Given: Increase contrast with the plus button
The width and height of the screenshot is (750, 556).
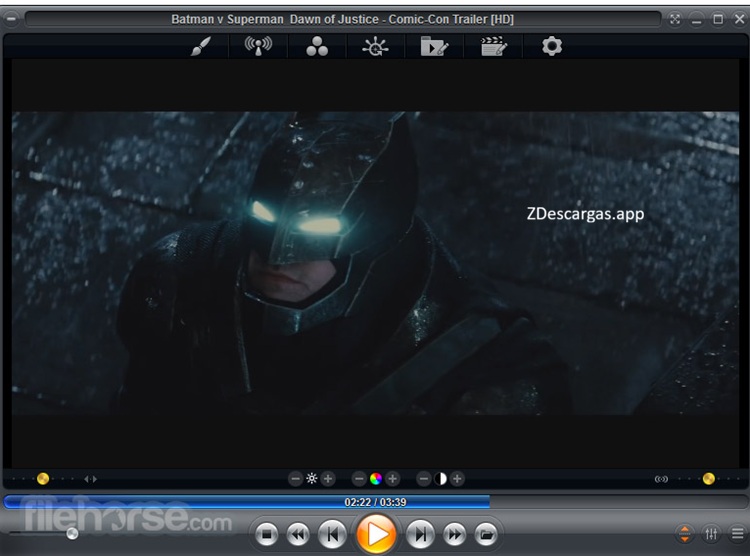Looking at the screenshot, I should click(x=457, y=478).
